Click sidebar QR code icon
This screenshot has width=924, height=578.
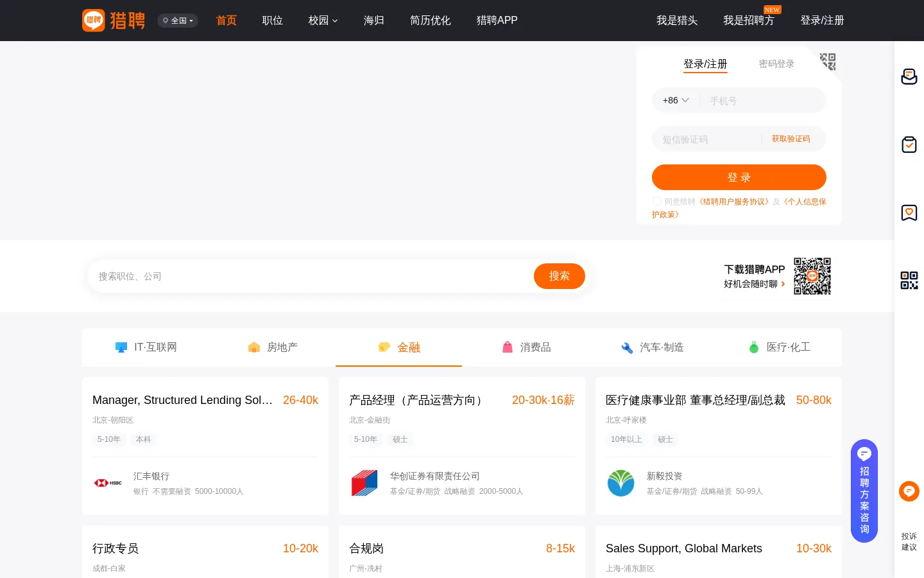[909, 281]
